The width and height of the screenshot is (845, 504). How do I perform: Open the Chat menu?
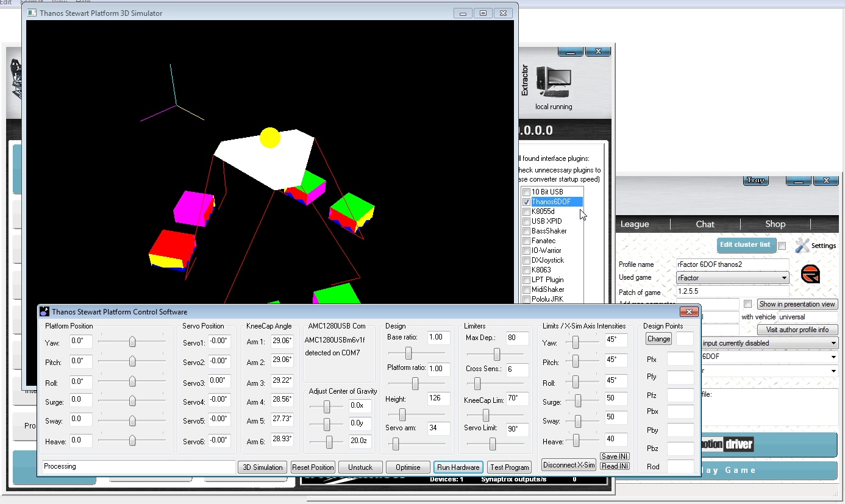click(x=705, y=224)
